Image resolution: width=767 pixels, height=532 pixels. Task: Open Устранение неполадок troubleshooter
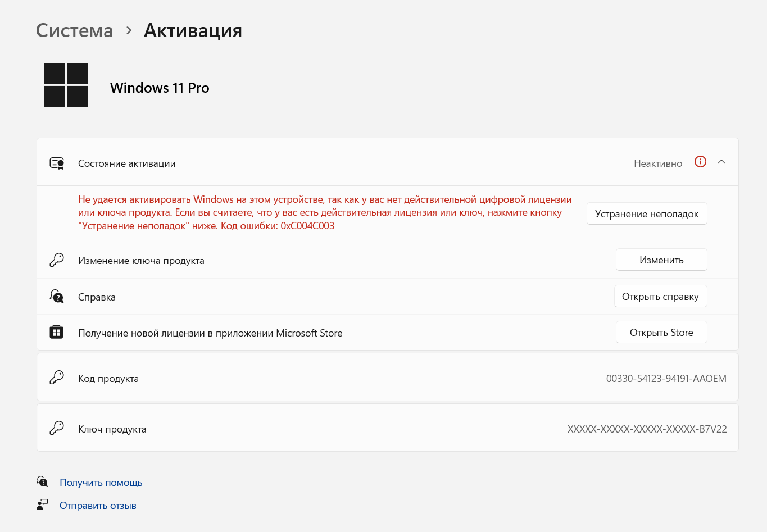click(x=647, y=214)
